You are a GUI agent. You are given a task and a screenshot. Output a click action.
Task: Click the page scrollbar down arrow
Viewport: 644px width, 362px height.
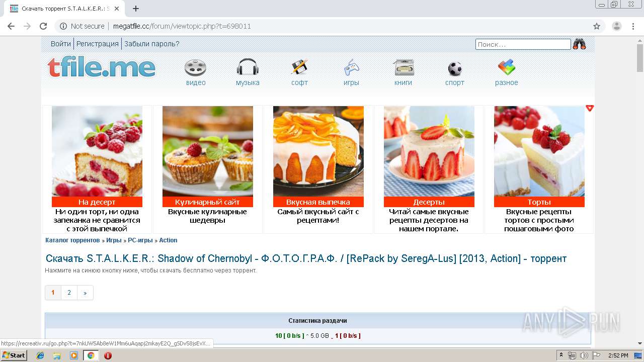click(x=639, y=343)
